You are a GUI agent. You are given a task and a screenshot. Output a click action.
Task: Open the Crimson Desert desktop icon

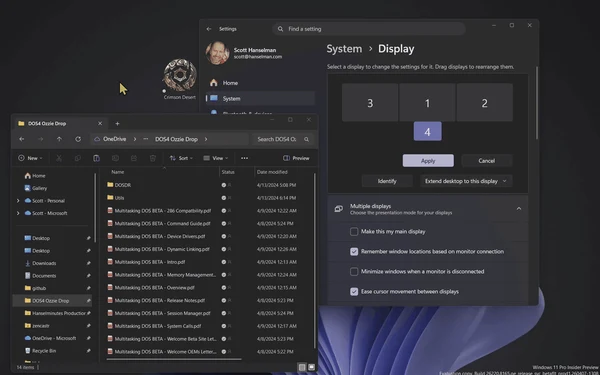click(180, 79)
